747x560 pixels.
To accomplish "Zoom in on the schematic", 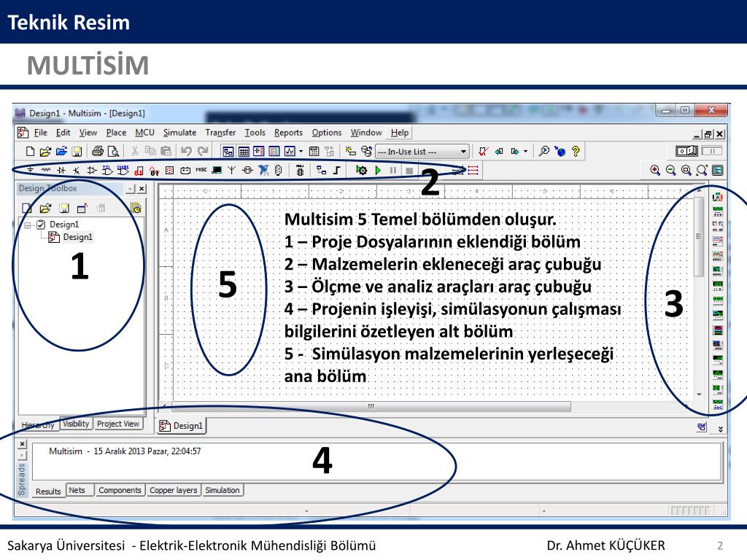I will coord(655,170).
